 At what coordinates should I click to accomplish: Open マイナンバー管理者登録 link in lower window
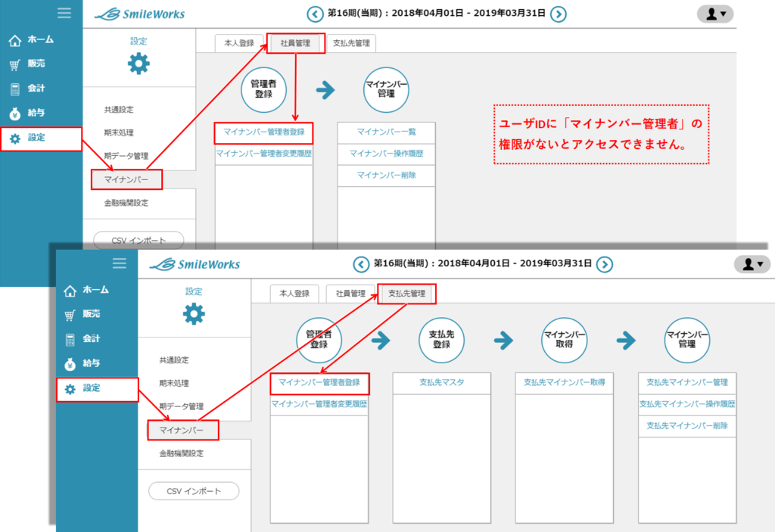(x=319, y=383)
